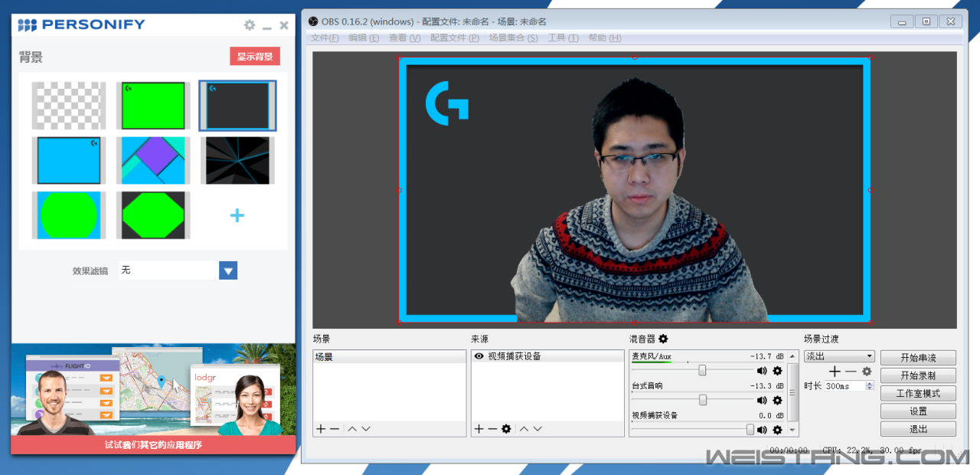Screen dimensions: 980x475
Task: Remove source with minus icon
Action: click(492, 429)
